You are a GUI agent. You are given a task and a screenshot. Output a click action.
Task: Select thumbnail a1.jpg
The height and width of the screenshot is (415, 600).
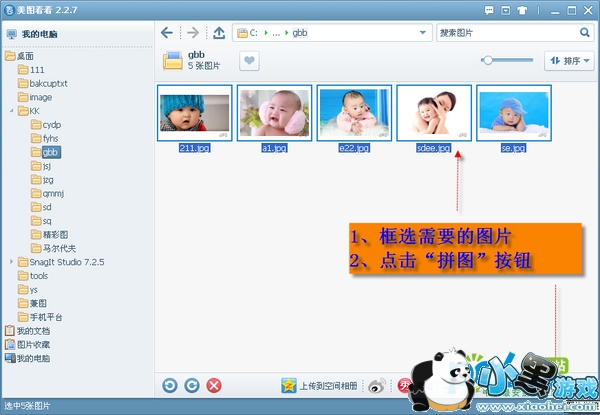(x=274, y=113)
